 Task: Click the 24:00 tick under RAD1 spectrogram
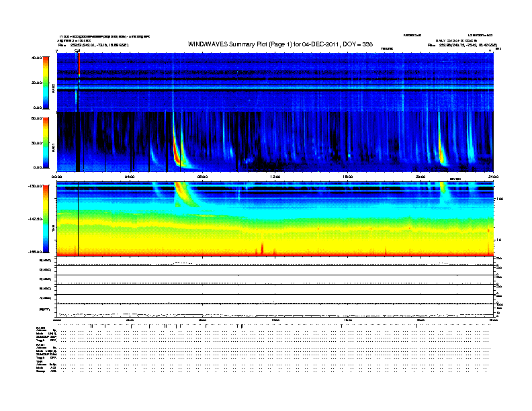[493, 177]
